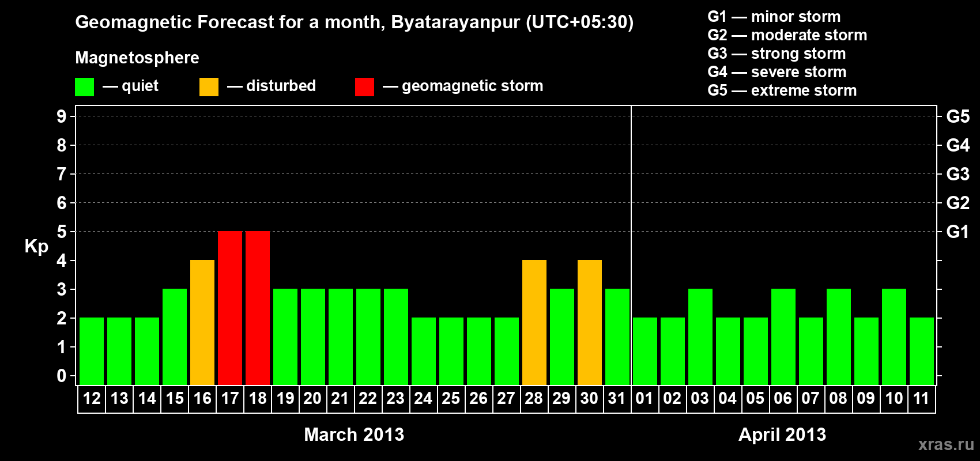980x461 pixels.
Task: Click the March 2013 month label
Action: [354, 434]
